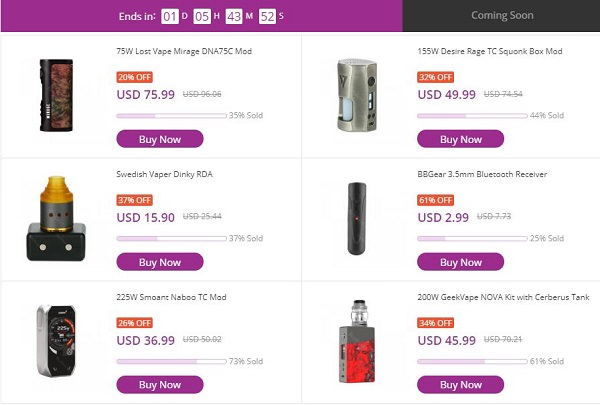Click the 73% Sold progress bar

(x=171, y=361)
